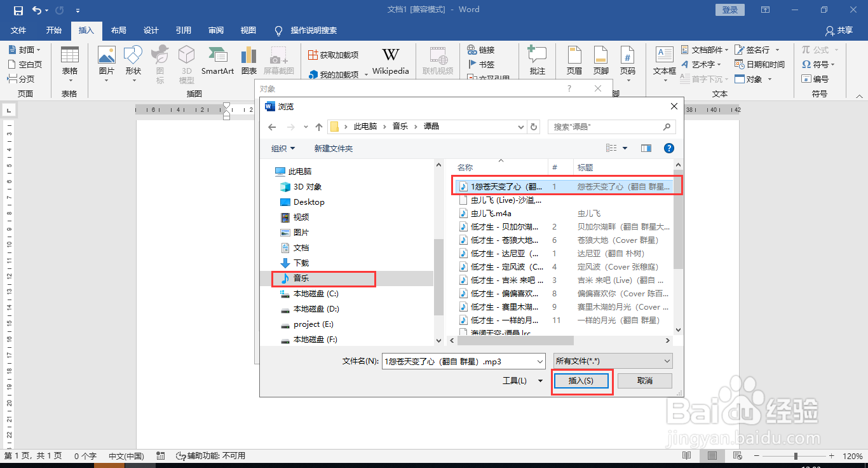Open Object (对象) dropdown in ribbon
The height and width of the screenshot is (468, 868).
(x=754, y=79)
